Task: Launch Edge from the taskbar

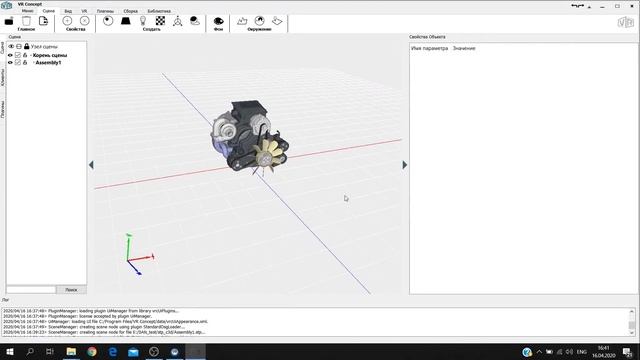Action: tap(113, 351)
